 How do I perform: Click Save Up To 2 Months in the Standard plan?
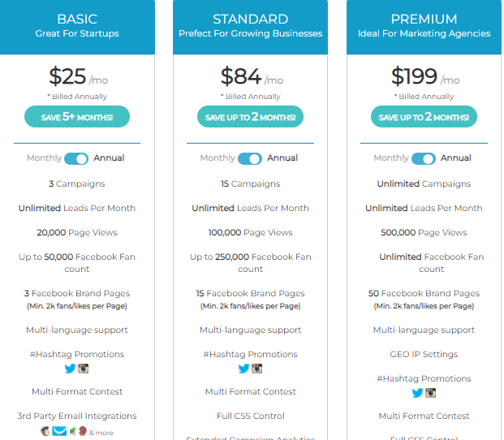(251, 117)
